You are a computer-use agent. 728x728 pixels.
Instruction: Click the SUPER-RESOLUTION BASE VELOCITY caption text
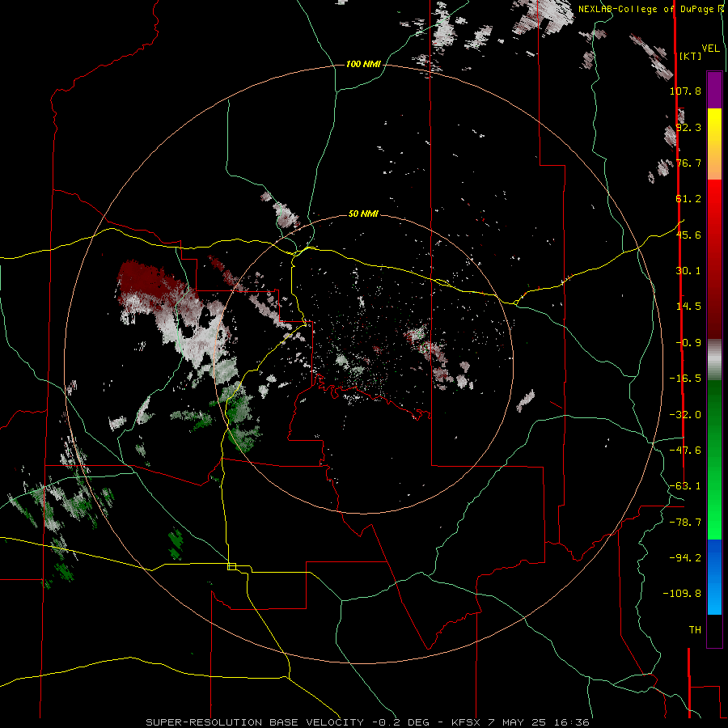(255, 722)
